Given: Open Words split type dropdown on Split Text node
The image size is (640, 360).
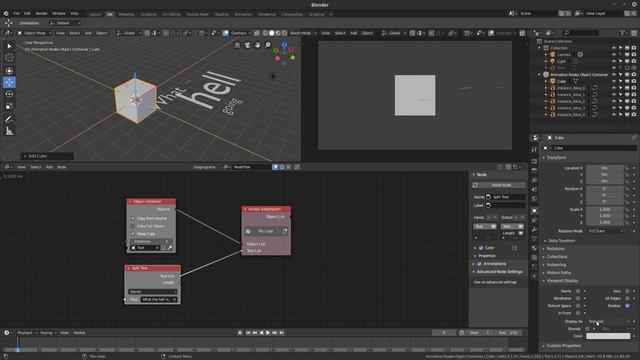Looking at the screenshot, I should (x=153, y=291).
